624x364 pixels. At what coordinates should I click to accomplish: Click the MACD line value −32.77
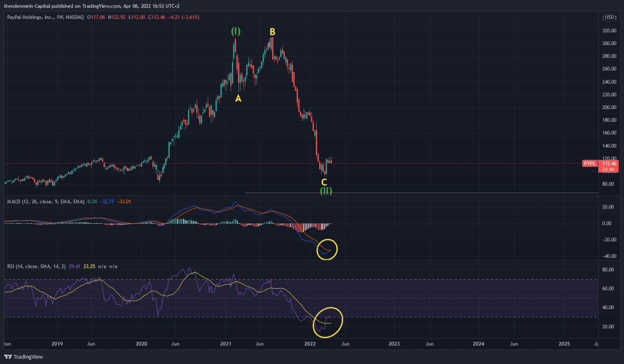pos(107,201)
